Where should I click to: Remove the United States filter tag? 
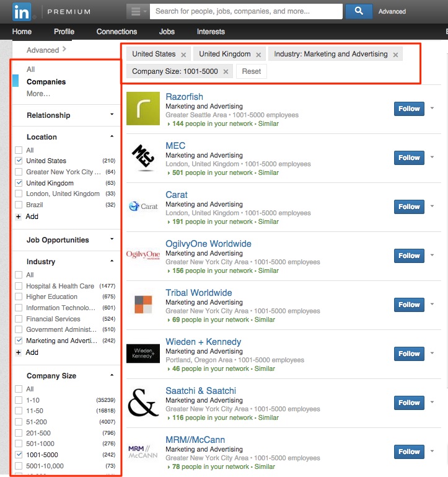(183, 55)
